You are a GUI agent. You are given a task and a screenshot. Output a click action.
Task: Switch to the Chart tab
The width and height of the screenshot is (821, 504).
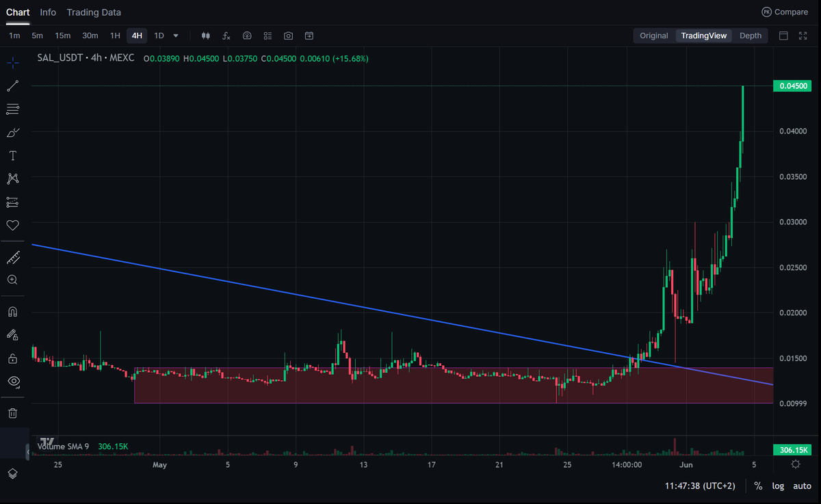point(18,12)
